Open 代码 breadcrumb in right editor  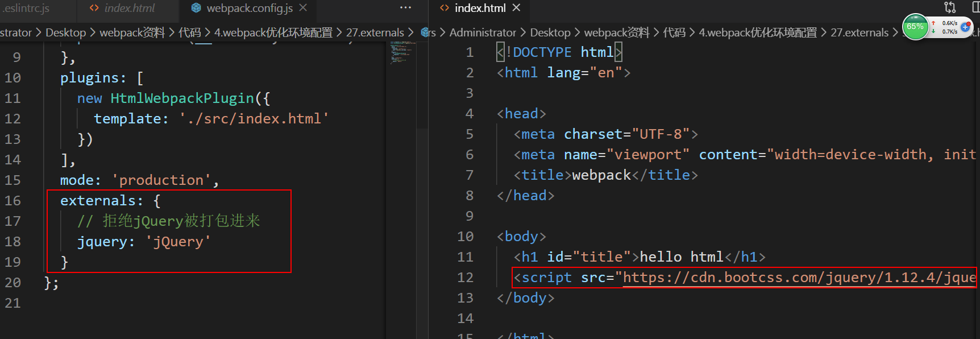[x=674, y=33]
